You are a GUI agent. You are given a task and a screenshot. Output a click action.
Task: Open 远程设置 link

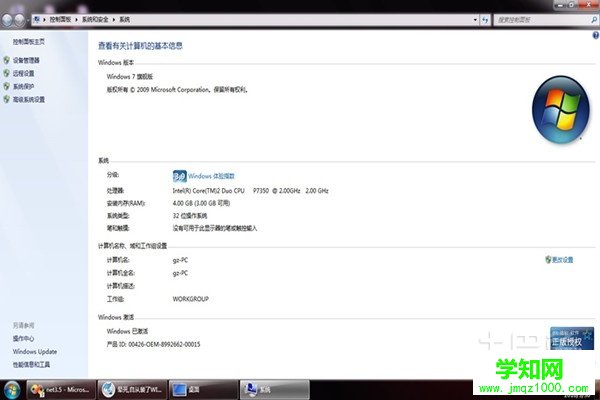tap(23, 73)
